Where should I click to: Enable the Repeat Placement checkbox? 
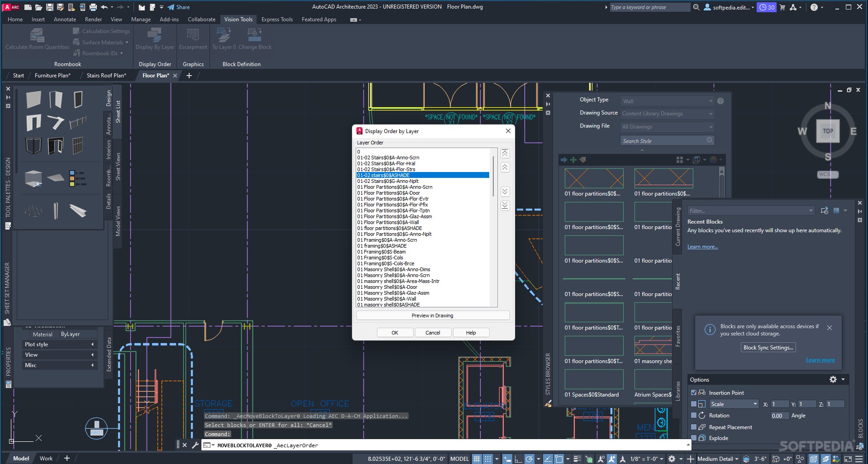(x=694, y=427)
